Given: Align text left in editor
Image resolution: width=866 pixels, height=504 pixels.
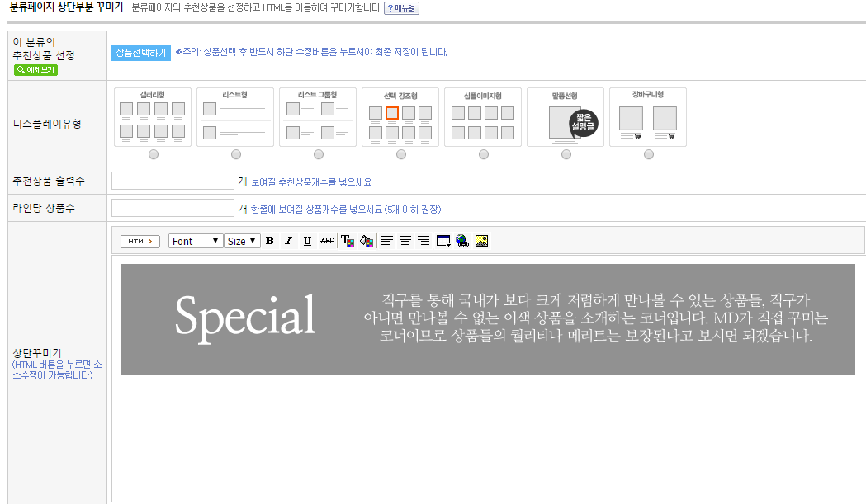Looking at the screenshot, I should click(387, 241).
